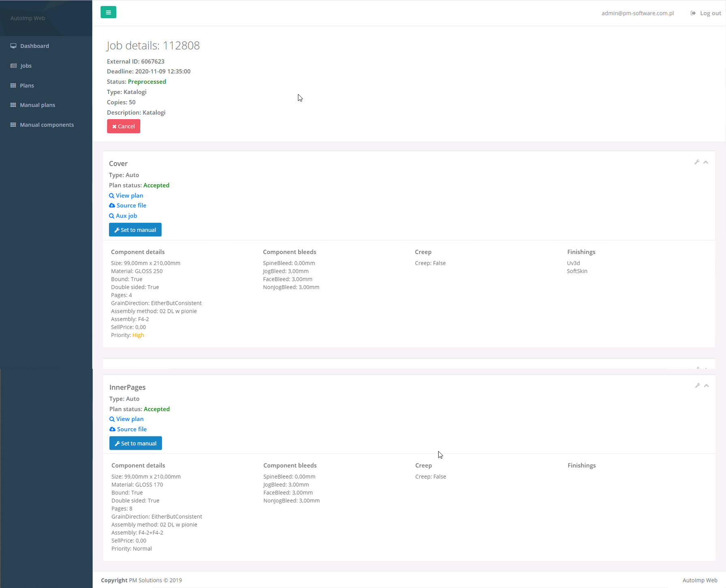This screenshot has height=588, width=726.
Task: Go to Jobs in the sidebar
Action: (x=26, y=66)
